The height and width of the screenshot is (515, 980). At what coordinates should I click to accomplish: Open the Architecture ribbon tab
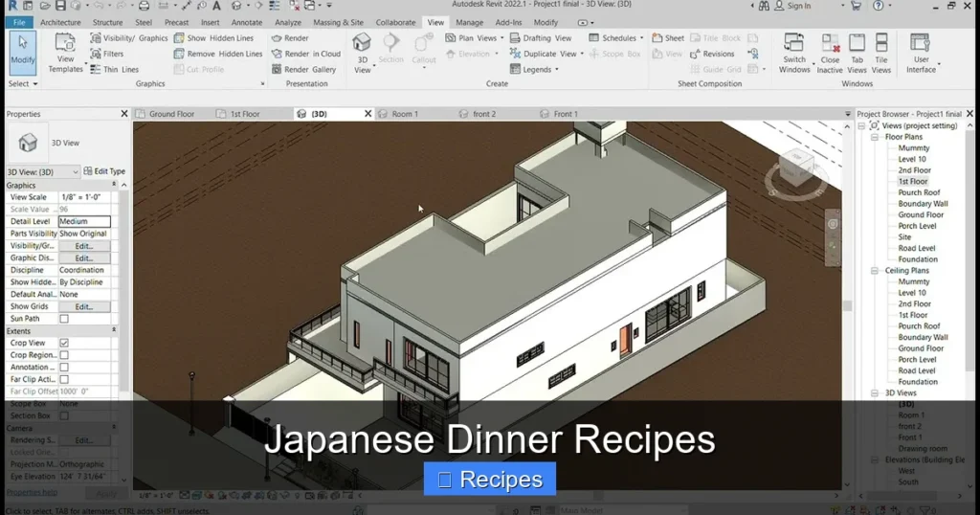pyautogui.click(x=60, y=22)
